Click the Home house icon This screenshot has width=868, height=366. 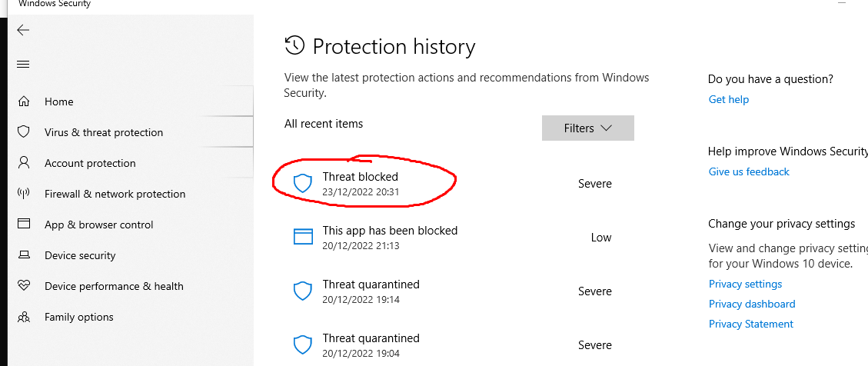[x=23, y=101]
